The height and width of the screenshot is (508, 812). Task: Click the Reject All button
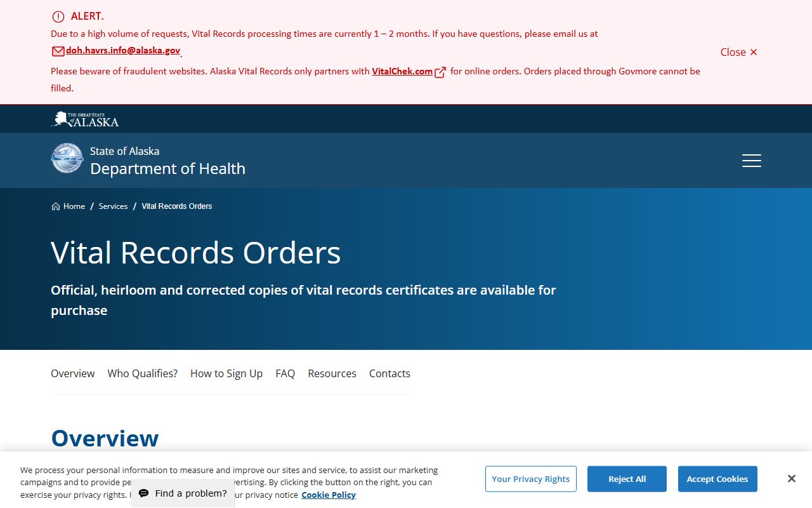pyautogui.click(x=627, y=479)
